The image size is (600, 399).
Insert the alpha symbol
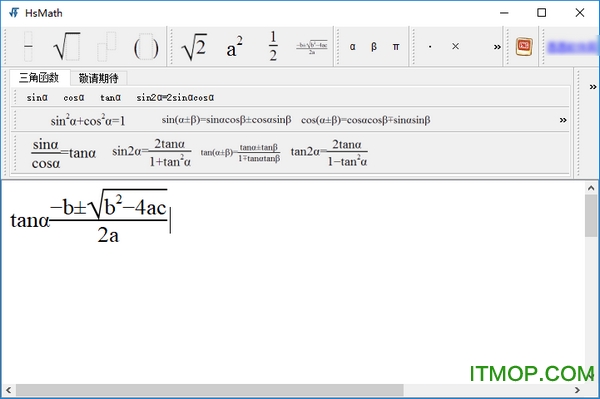[352, 47]
